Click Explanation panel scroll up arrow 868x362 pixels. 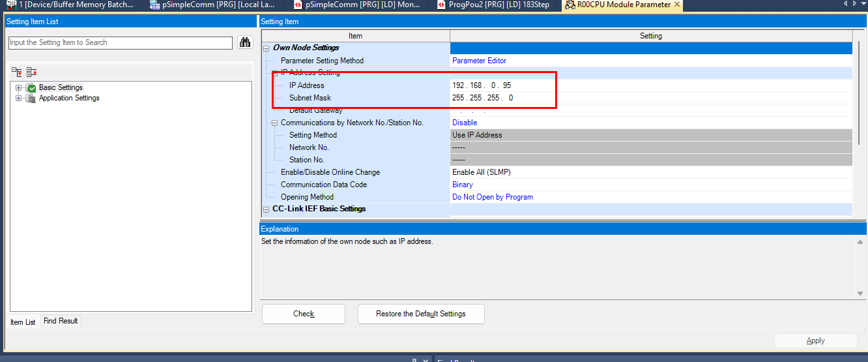pos(861,242)
